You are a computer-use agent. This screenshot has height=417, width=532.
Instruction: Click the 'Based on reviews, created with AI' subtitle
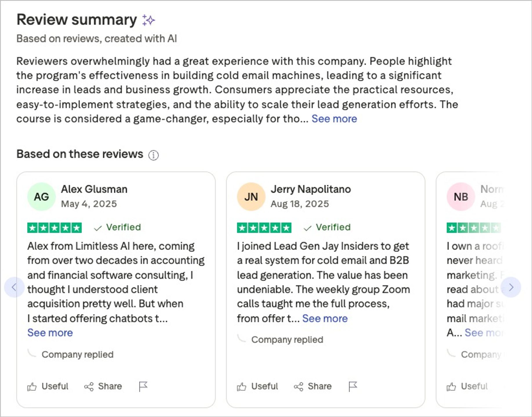97,39
